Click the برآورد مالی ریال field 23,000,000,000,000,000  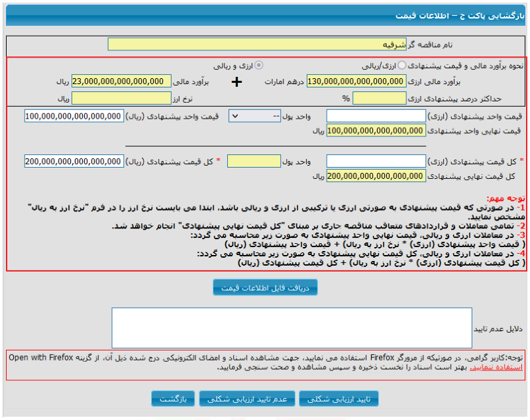[x=121, y=81]
